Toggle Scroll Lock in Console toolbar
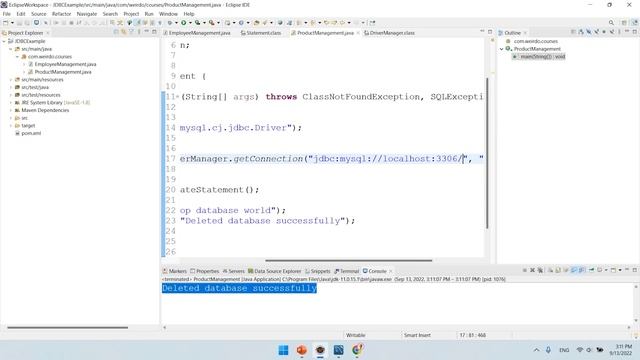640x360 pixels. (x=558, y=270)
